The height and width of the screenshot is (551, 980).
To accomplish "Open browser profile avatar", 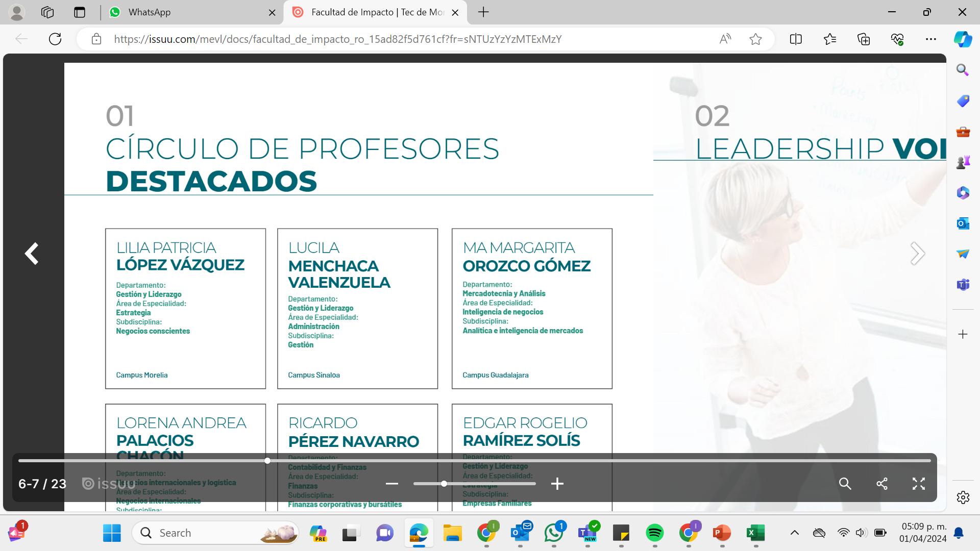I will 17,12.
